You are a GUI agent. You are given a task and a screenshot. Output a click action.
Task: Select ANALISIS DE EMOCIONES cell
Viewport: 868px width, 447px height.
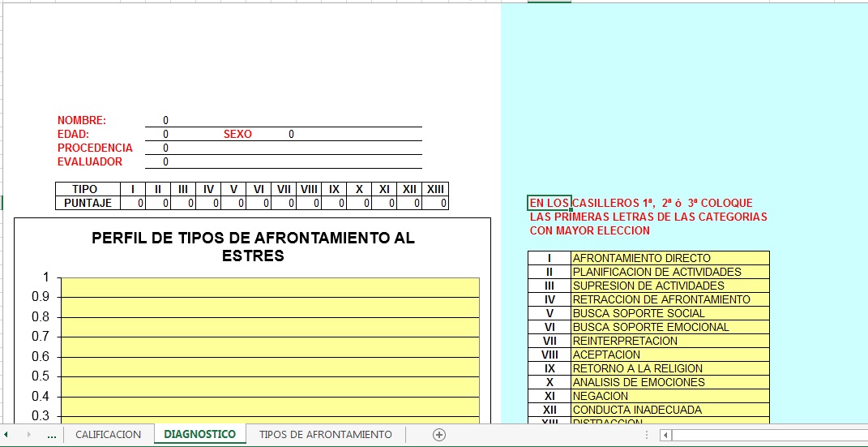(669, 383)
